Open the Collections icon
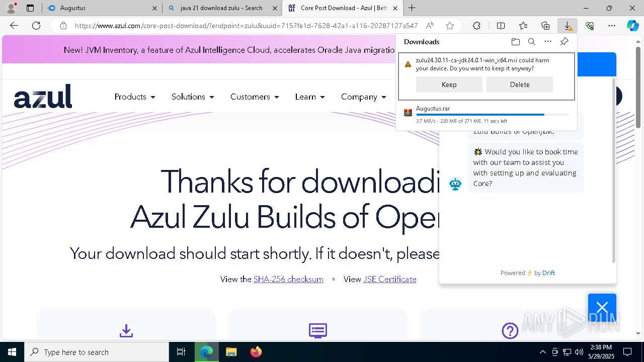The height and width of the screenshot is (362, 644). click(x=545, y=26)
